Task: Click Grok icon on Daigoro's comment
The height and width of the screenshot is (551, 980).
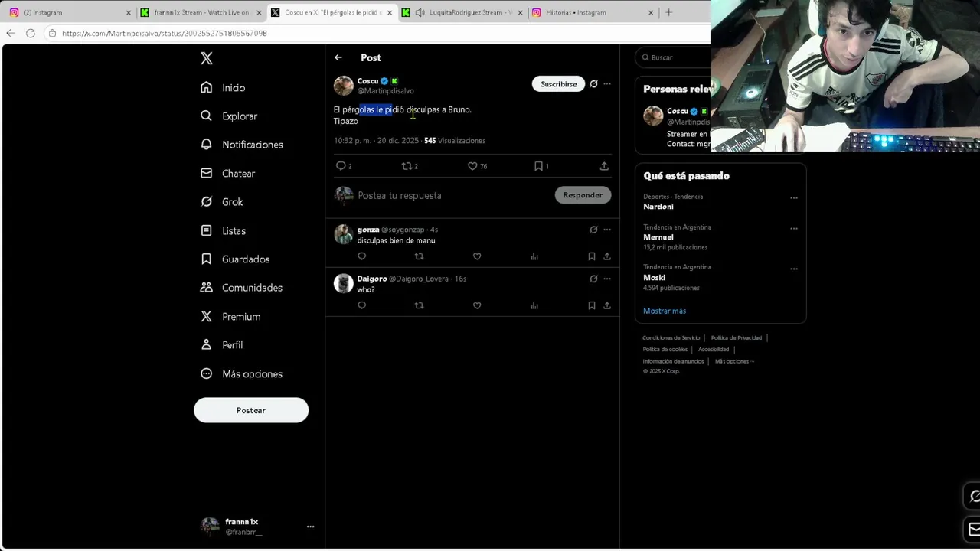Action: click(x=593, y=279)
